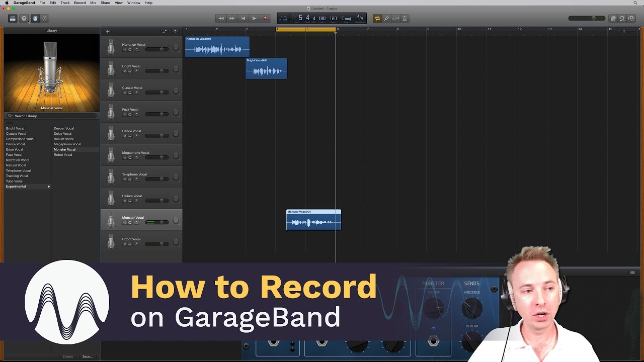Choose the Deeper Vocal patch
644x362 pixels.
coord(64,128)
